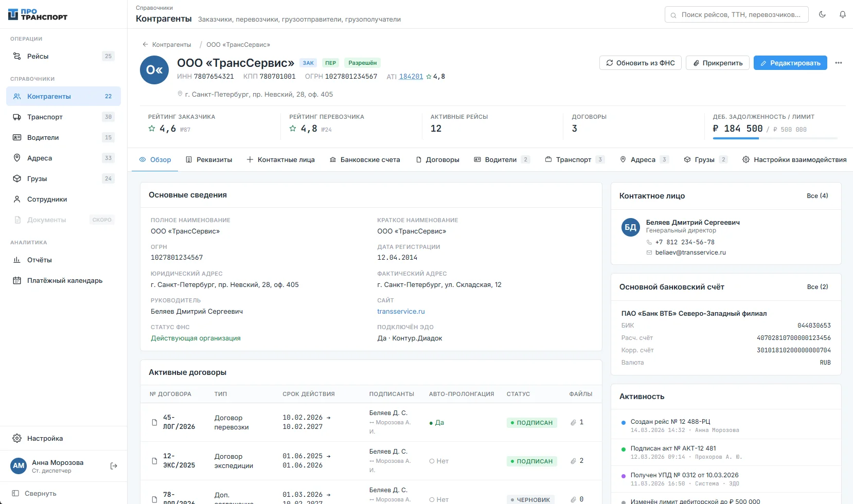This screenshot has width=853, height=504.
Task: Toggle dark mode moon icon
Action: (x=822, y=14)
